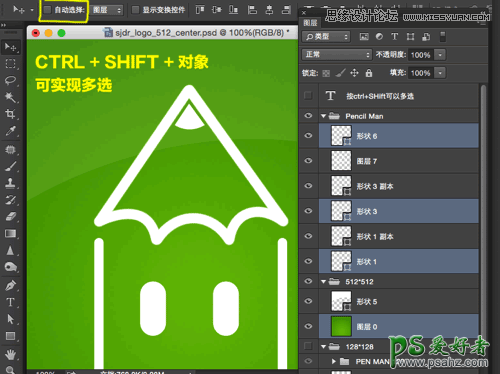Filter layers by type layers icon
500x374 pixels.
coord(395,37)
